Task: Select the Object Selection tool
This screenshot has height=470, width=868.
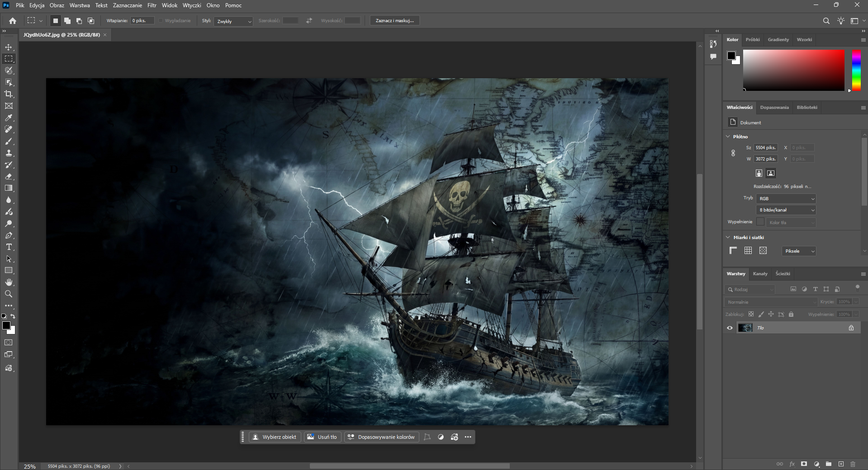Action: click(x=9, y=82)
